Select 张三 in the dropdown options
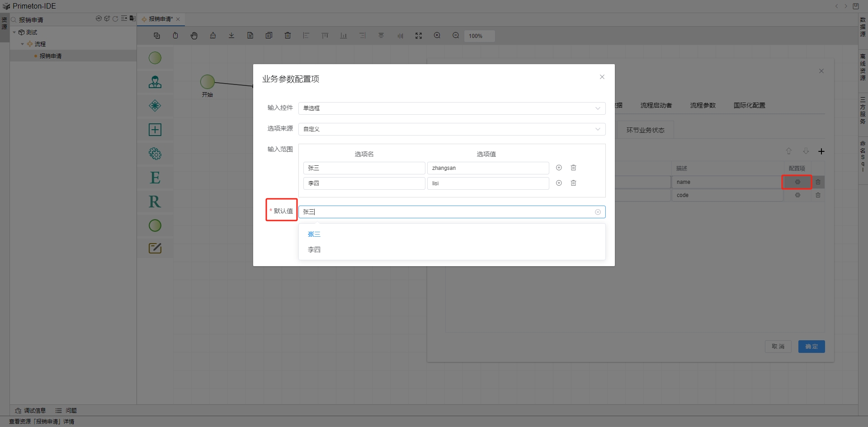 click(314, 234)
